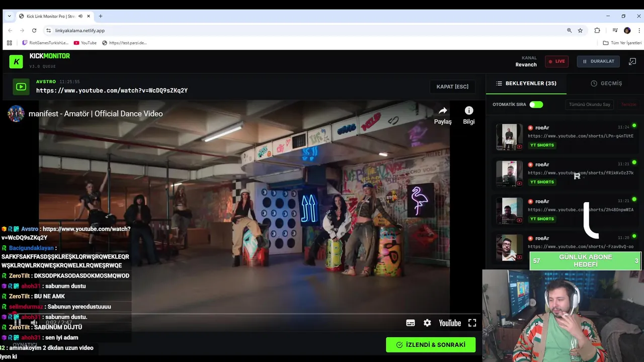The width and height of the screenshot is (644, 362).
Task: Switch to the GEÇMİŞ tab
Action: point(606,83)
